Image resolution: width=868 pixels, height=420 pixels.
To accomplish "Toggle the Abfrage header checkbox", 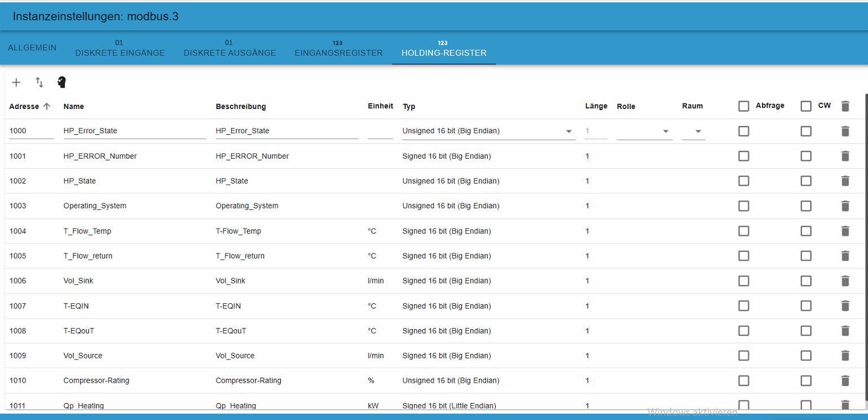I will 744,106.
